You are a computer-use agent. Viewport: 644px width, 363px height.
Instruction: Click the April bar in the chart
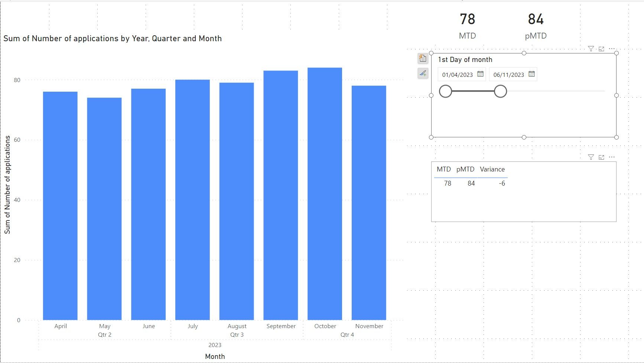tap(60, 206)
